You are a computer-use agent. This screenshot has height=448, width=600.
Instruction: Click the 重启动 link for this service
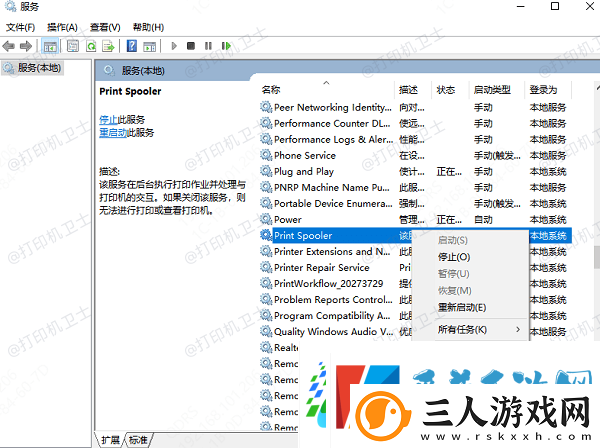[x=113, y=132]
